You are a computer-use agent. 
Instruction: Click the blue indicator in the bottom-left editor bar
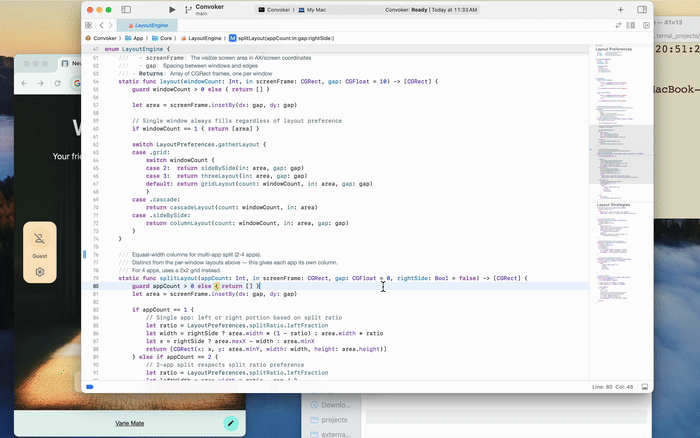pyautogui.click(x=90, y=387)
